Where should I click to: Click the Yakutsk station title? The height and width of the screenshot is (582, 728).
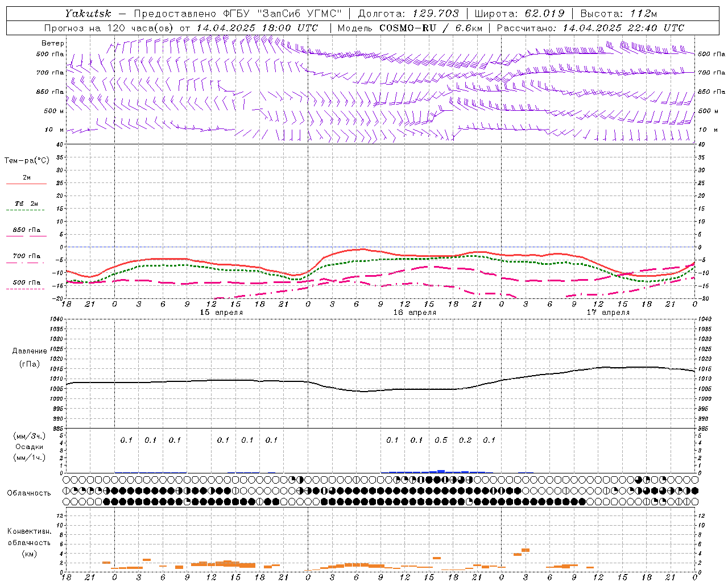(x=88, y=14)
